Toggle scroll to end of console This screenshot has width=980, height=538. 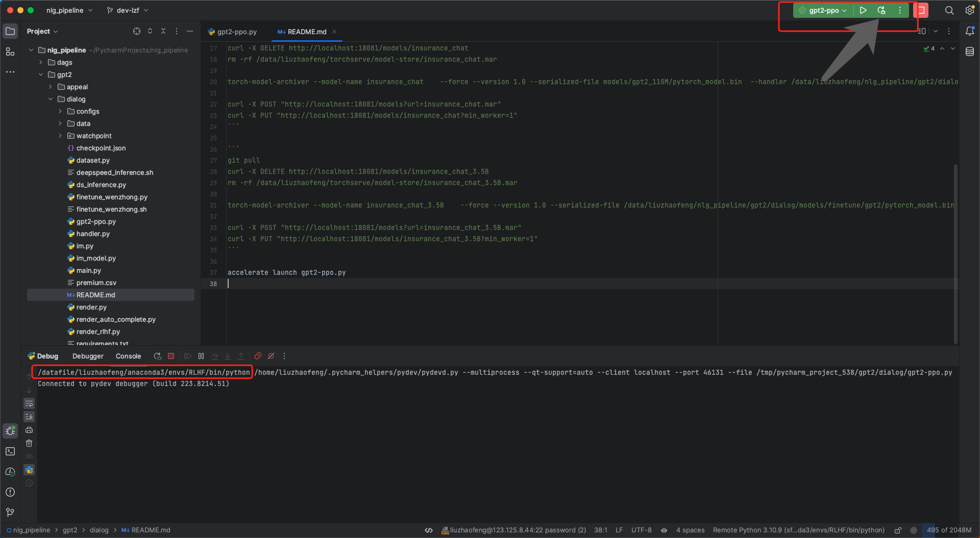29,417
